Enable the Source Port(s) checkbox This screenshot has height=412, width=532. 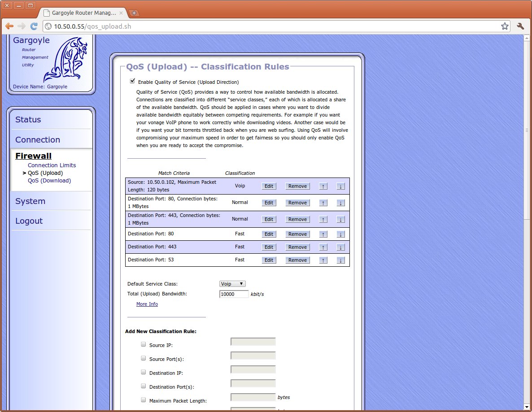[143, 358]
